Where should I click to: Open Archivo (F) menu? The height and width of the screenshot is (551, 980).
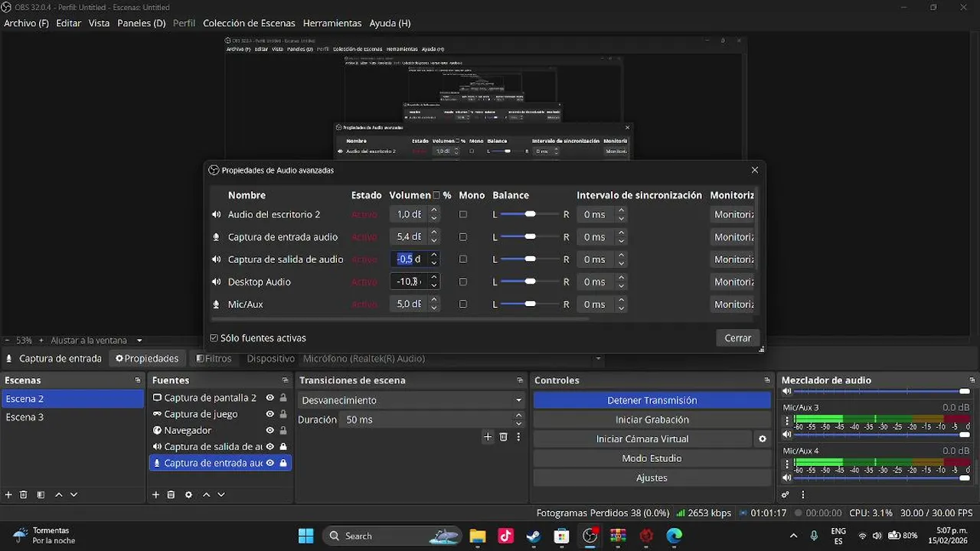(26, 23)
